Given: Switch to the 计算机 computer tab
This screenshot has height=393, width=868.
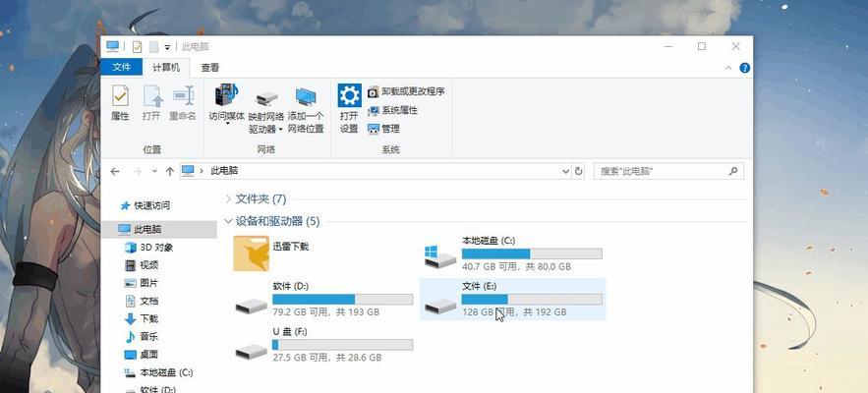Looking at the screenshot, I should (166, 67).
